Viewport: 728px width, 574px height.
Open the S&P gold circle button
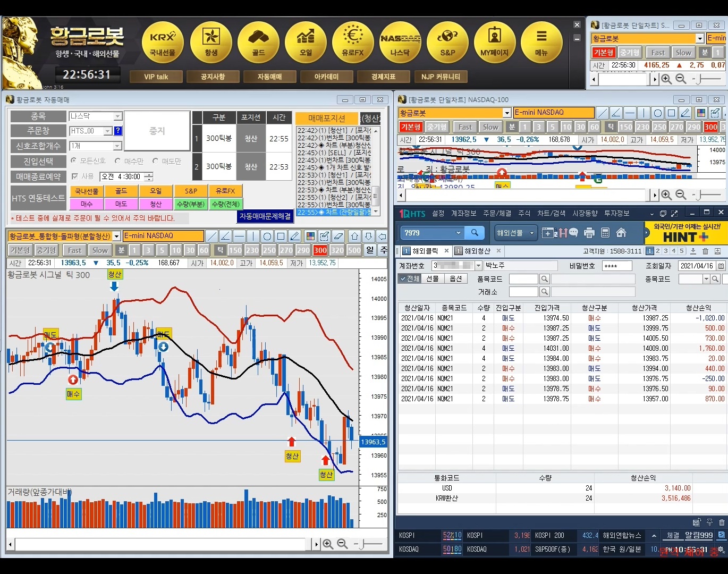[x=447, y=43]
